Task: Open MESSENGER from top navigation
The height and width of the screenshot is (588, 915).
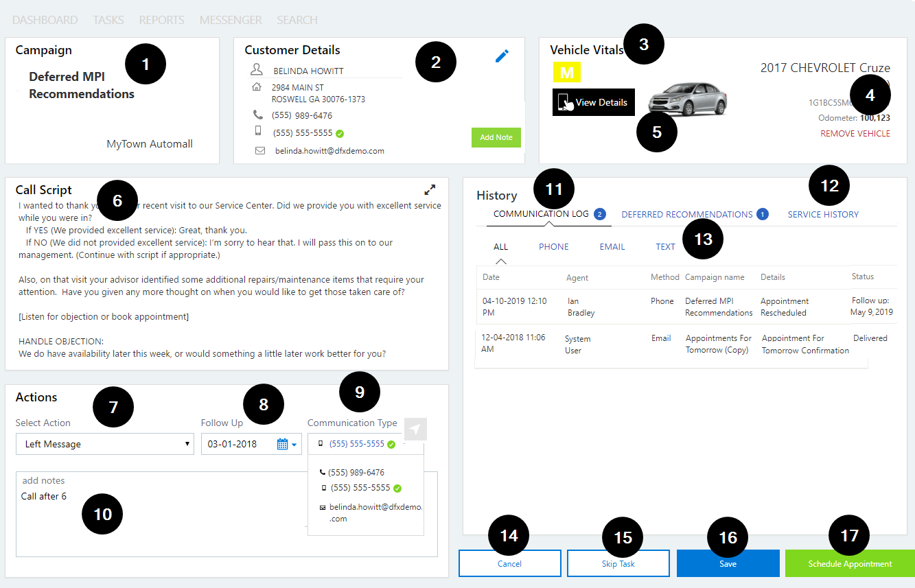Action: [231, 20]
